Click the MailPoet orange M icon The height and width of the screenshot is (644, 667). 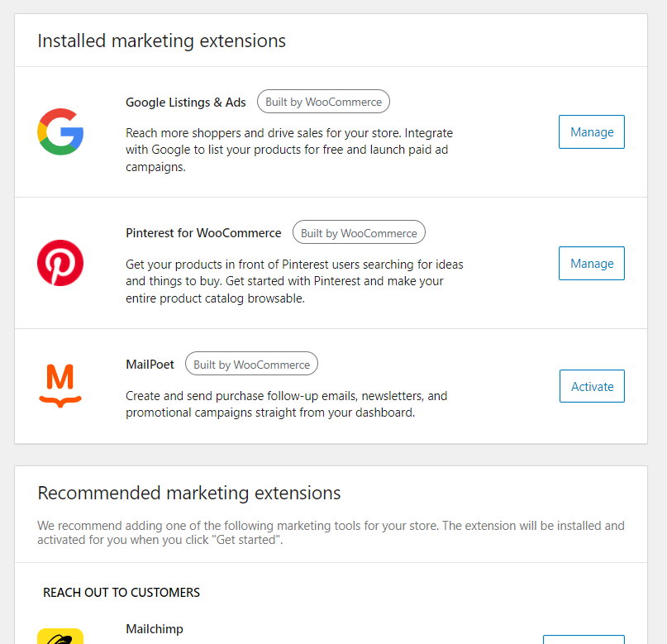pyautogui.click(x=60, y=386)
